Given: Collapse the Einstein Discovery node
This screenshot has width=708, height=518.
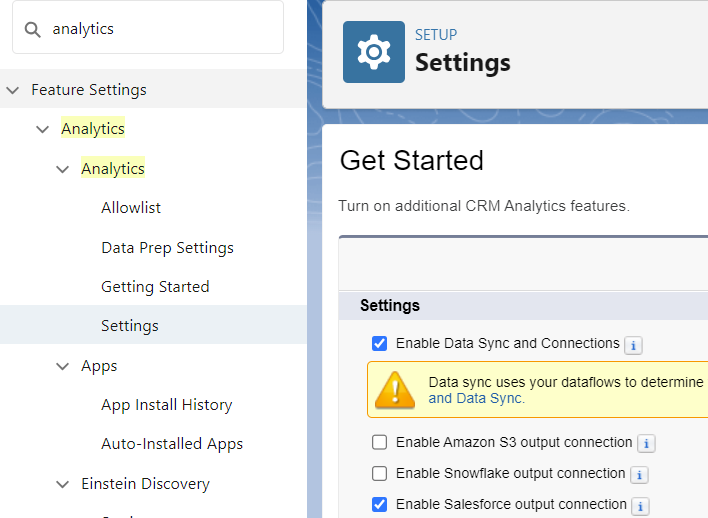Looking at the screenshot, I should coord(63,484).
